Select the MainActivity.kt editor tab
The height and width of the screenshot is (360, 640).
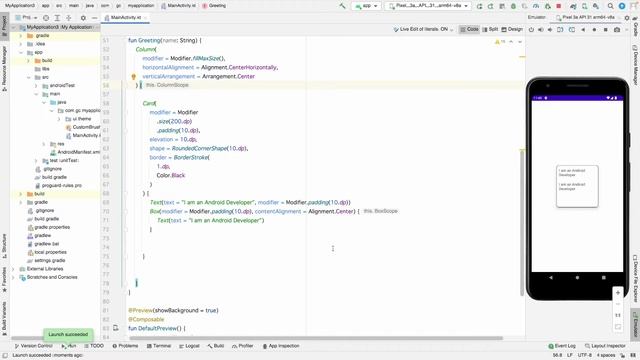126,18
